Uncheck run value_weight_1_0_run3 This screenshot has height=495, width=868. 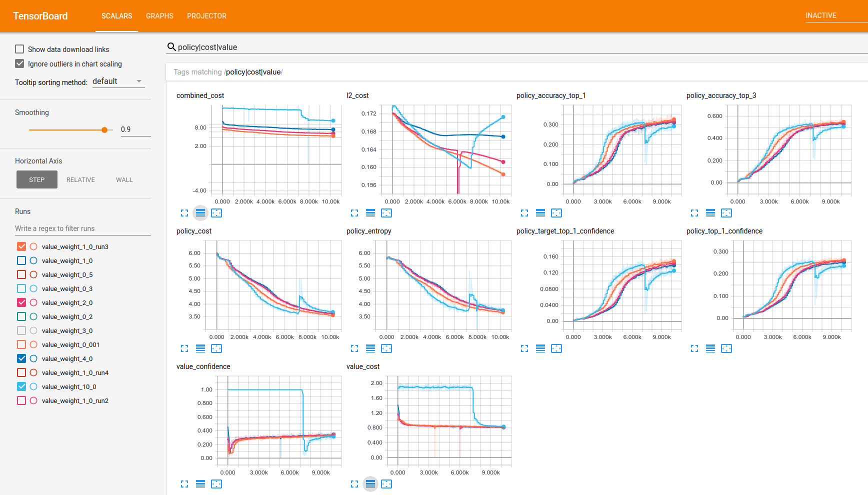(21, 246)
